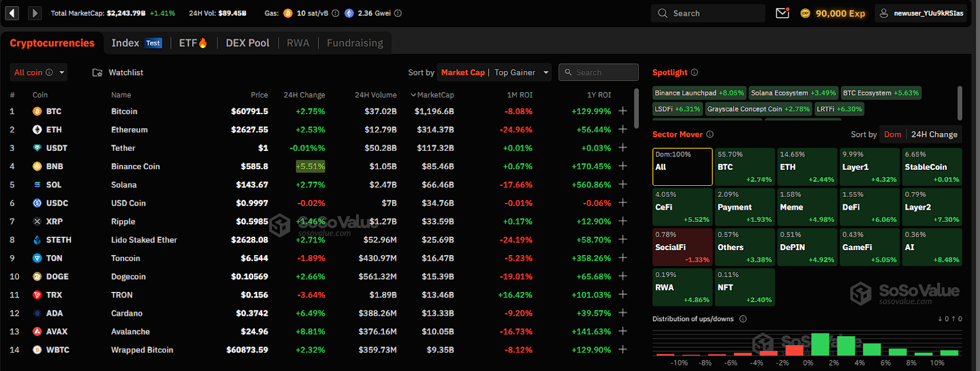
Task: Toggle Sector Mover sort to 24H Change
Action: [933, 134]
